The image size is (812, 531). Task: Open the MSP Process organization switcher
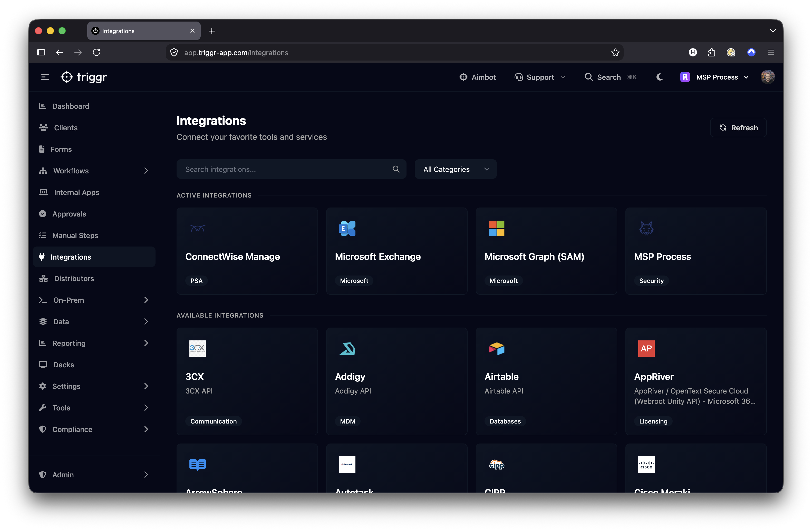(x=714, y=77)
